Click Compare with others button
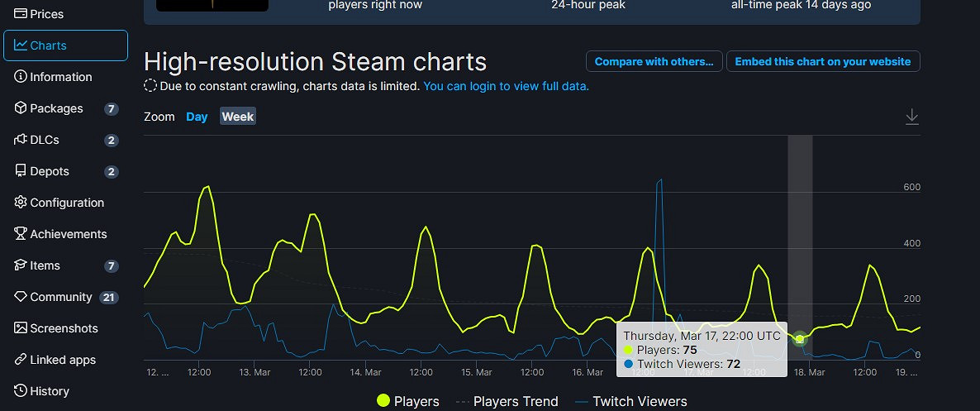This screenshot has width=980, height=411. [x=654, y=61]
